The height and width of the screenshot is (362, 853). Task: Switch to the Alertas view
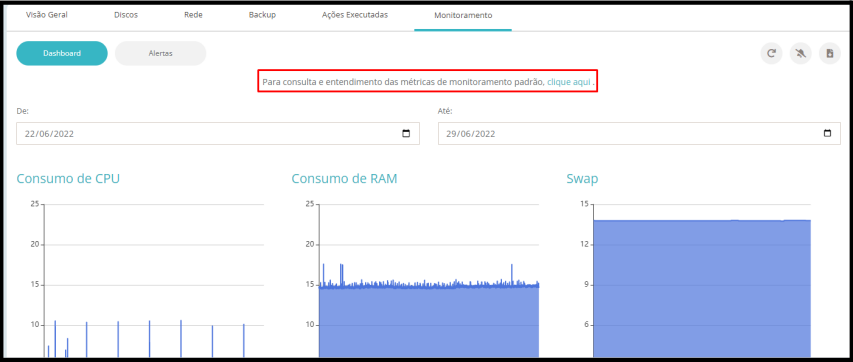click(x=160, y=53)
